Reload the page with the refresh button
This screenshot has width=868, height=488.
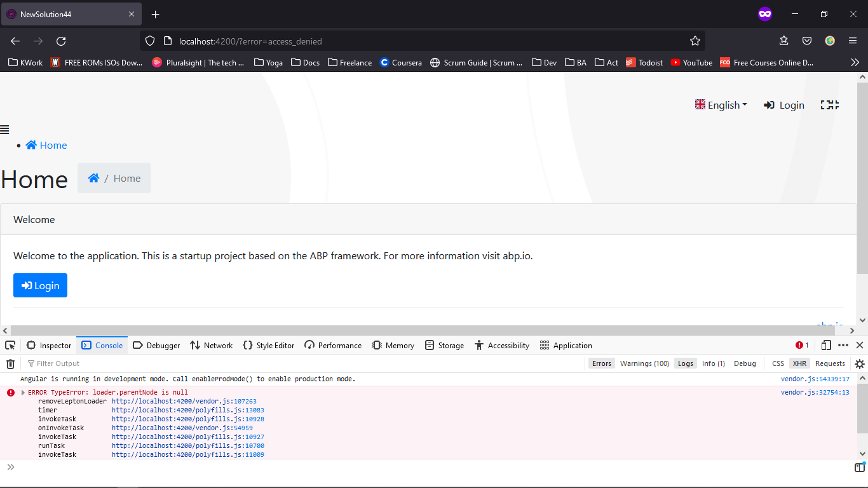coord(61,41)
